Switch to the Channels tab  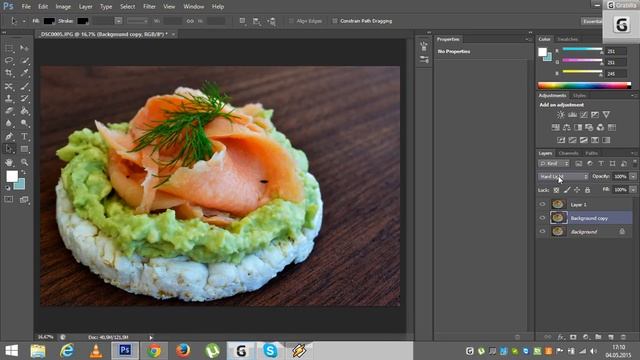568,153
